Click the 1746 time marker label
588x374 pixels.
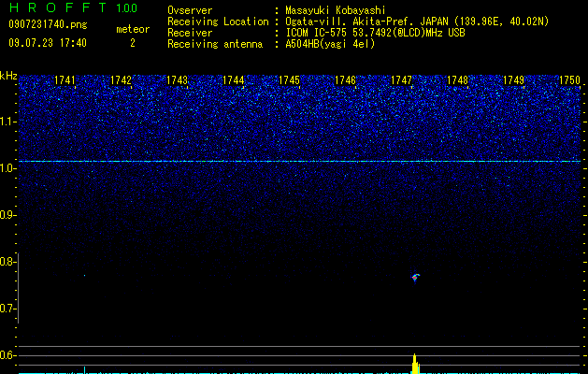[345, 80]
